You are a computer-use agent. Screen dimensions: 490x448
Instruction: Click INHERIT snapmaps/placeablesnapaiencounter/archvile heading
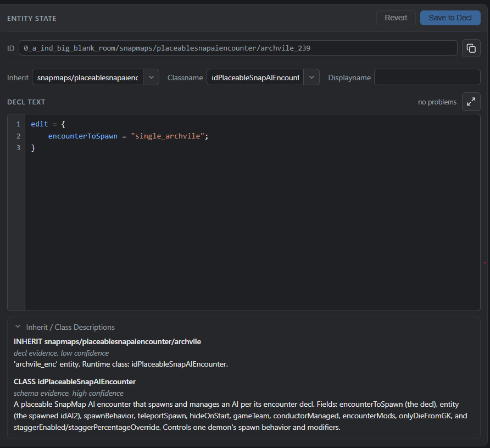click(107, 341)
